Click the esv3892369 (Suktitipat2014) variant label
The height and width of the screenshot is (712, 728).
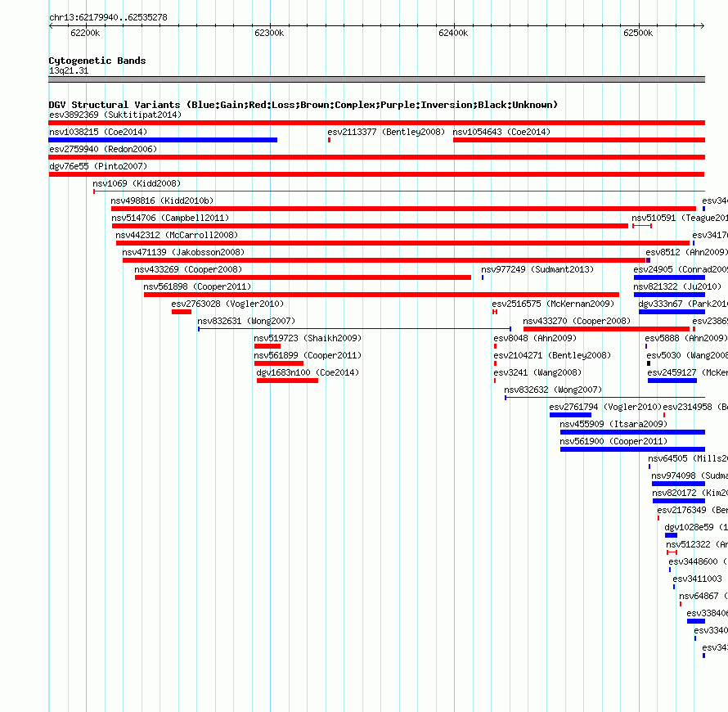point(115,115)
